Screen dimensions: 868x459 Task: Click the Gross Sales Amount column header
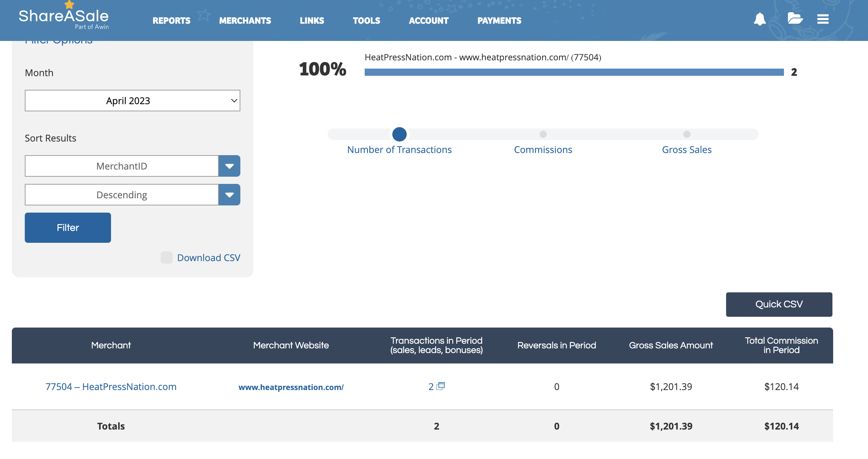pyautogui.click(x=671, y=345)
